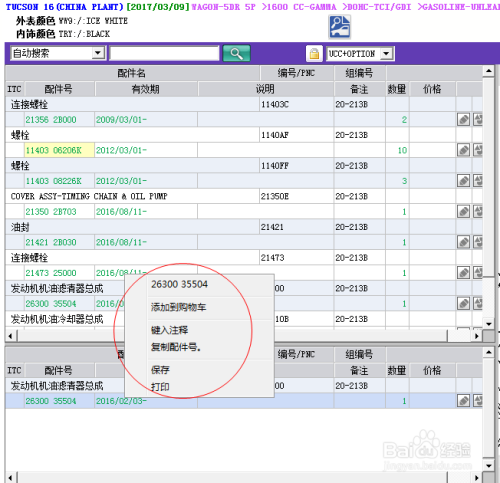Click bottom horizontal scroll right arrow
Viewport: 500px width, 483px height.
[477, 478]
